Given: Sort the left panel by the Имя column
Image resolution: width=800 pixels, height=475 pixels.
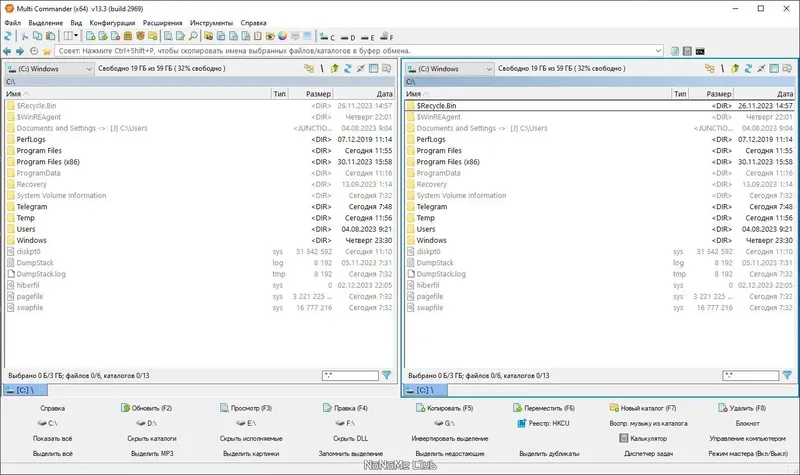Looking at the screenshot, I should tap(138, 94).
